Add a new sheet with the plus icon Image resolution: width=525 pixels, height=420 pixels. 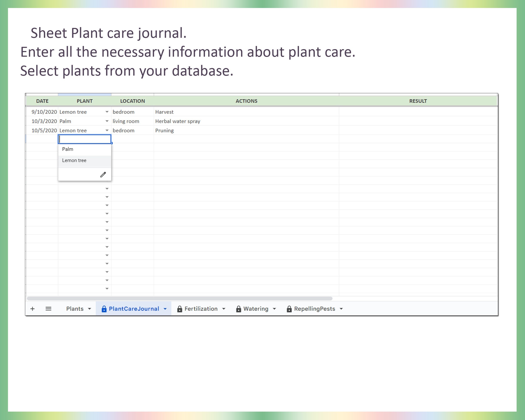32,308
